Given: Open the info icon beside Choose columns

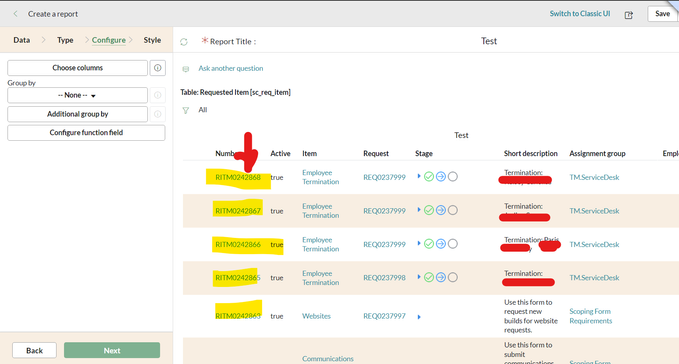Looking at the screenshot, I should [158, 68].
